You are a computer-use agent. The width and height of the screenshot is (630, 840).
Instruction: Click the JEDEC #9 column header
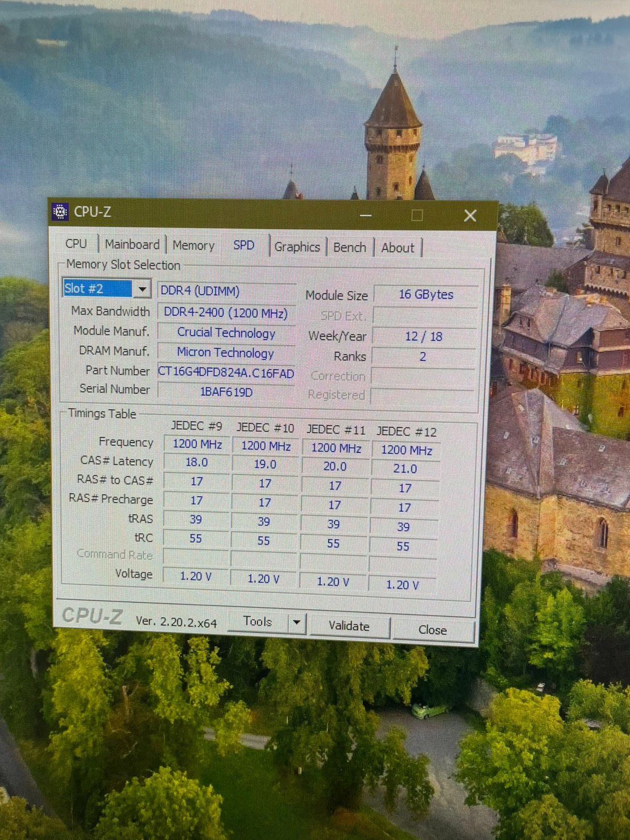(x=197, y=426)
